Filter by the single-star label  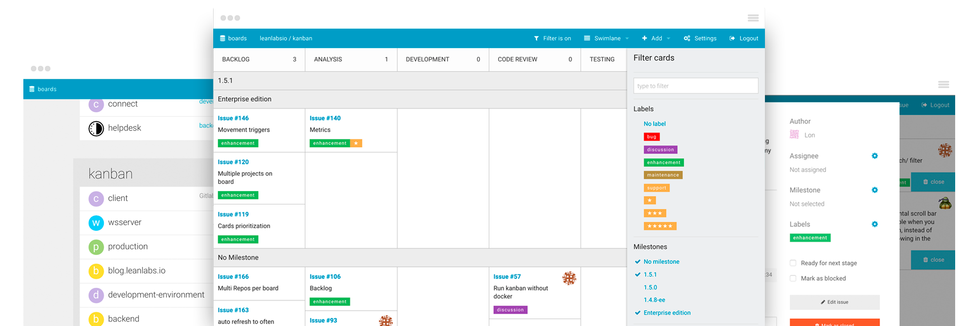point(650,200)
